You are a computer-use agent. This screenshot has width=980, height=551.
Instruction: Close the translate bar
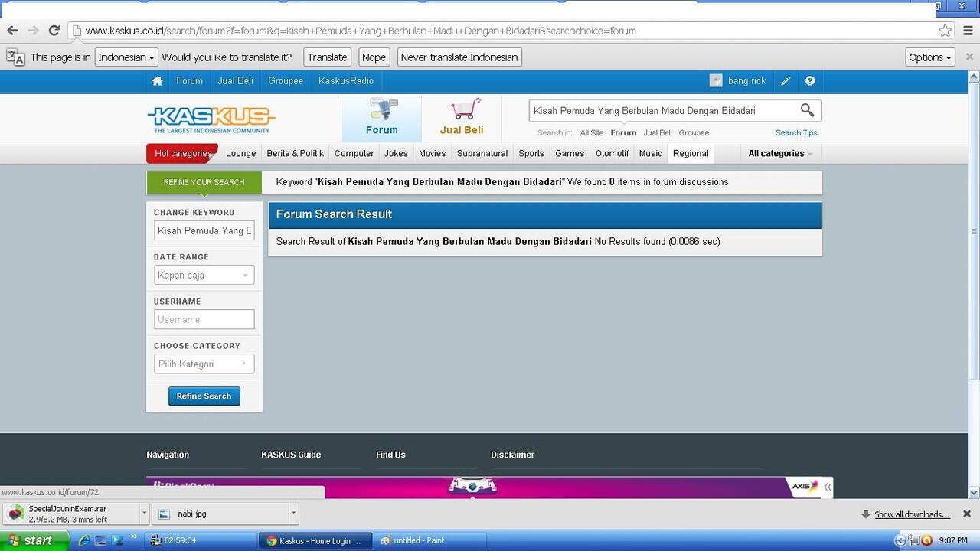pyautogui.click(x=969, y=57)
